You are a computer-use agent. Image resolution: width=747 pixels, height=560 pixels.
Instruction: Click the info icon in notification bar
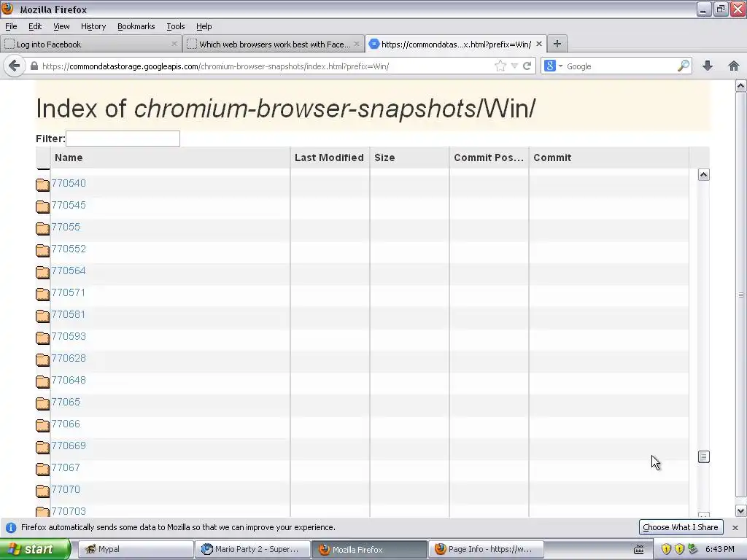coord(10,528)
